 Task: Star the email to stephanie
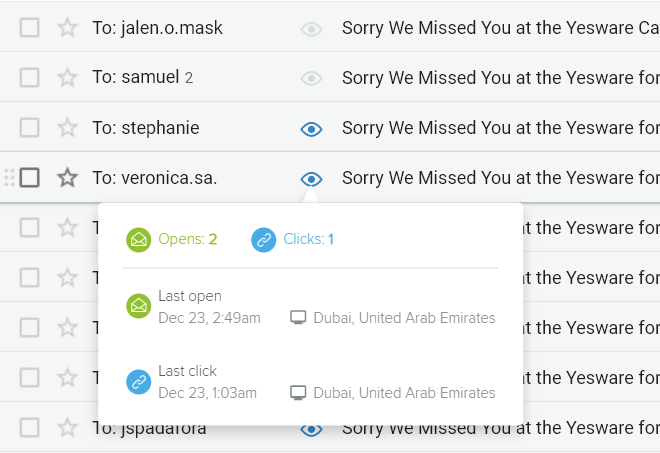coord(67,128)
